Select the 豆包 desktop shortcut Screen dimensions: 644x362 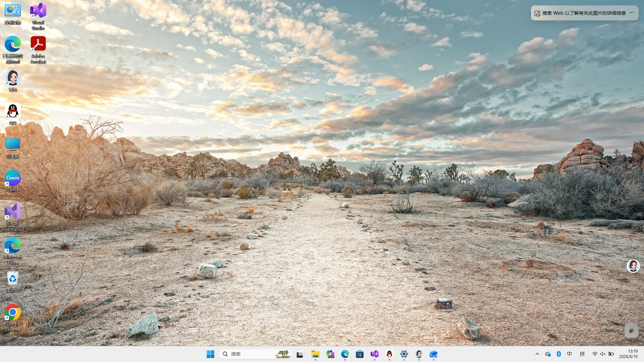pos(13,81)
